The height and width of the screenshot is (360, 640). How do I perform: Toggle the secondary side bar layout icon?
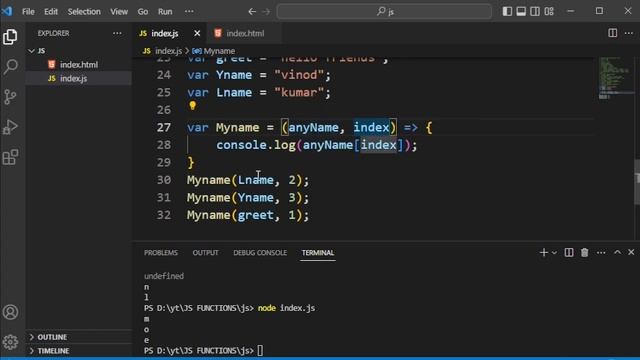click(535, 11)
